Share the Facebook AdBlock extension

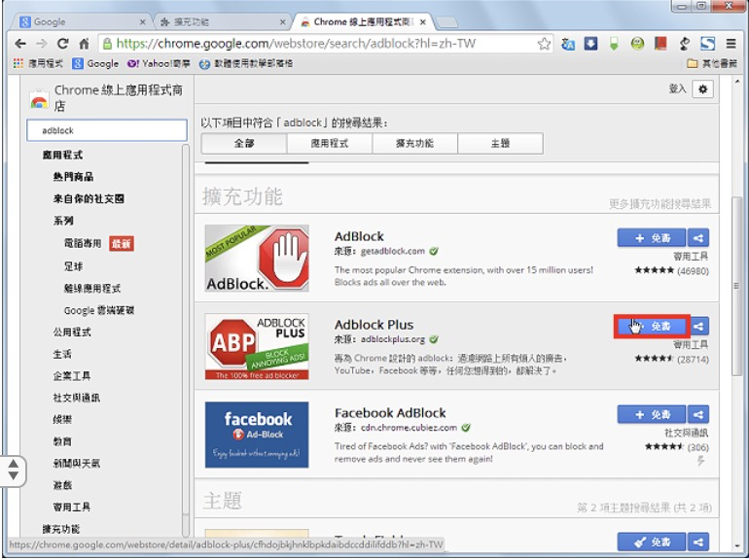pos(698,414)
